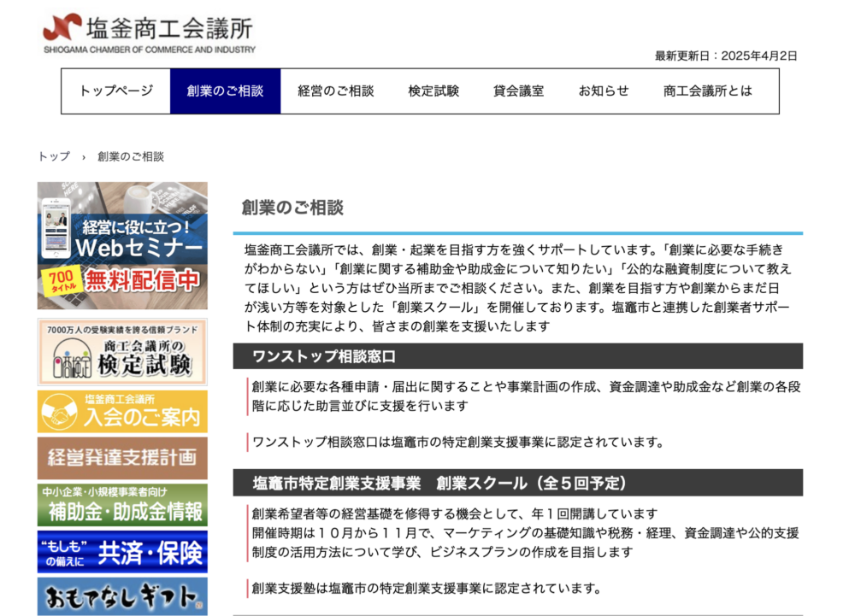Click the 創業のご相談 page heading
This screenshot has width=855, height=616.
pyautogui.click(x=292, y=208)
